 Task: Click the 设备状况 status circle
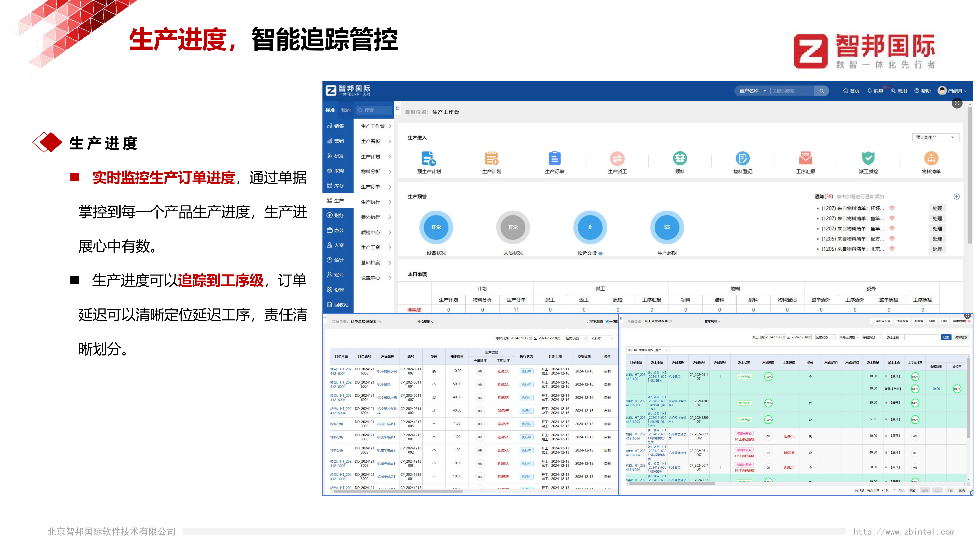click(x=436, y=227)
